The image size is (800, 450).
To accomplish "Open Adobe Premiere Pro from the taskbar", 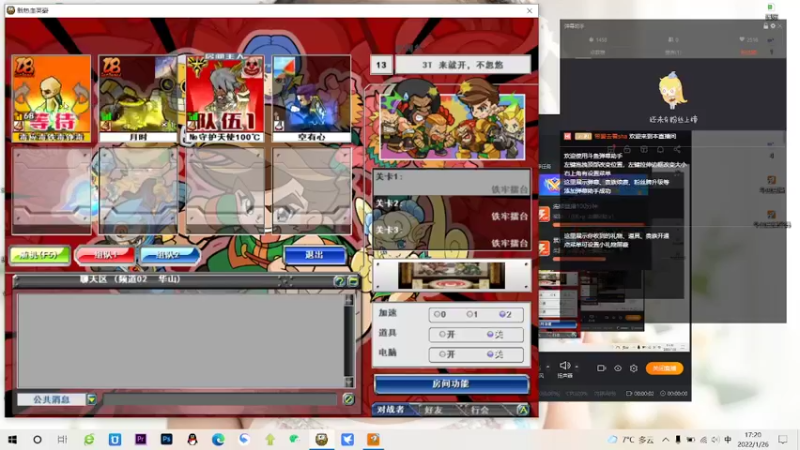I will coord(140,439).
